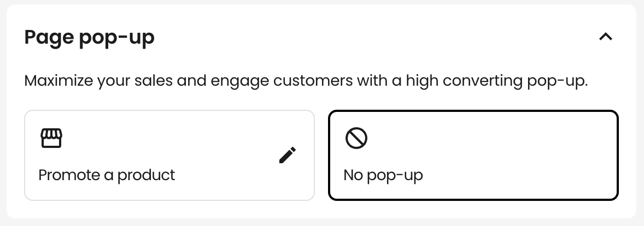
Task: Pick the option with the slashed circle icon
Action: (x=473, y=155)
